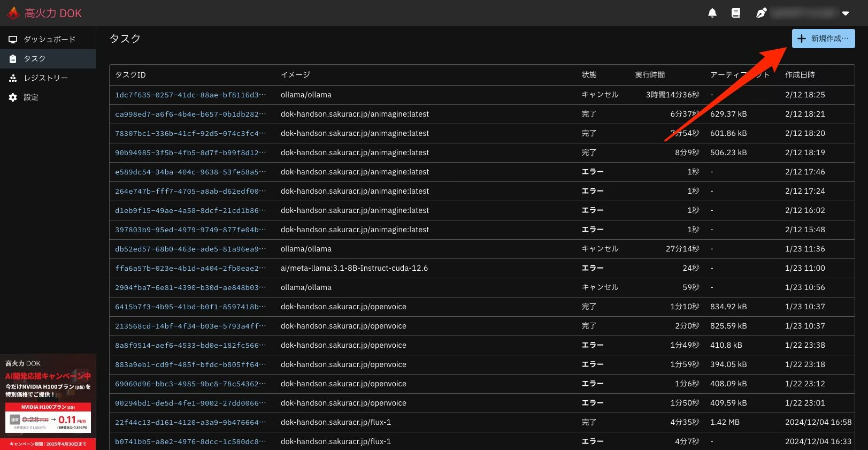Click the 状態 column header
The image size is (868, 450).
589,75
